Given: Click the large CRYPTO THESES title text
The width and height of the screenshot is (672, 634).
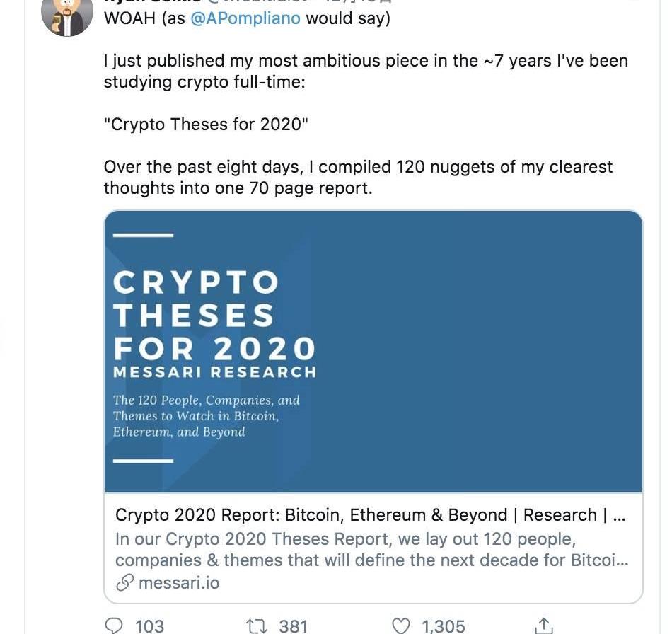Looking at the screenshot, I should [214, 315].
